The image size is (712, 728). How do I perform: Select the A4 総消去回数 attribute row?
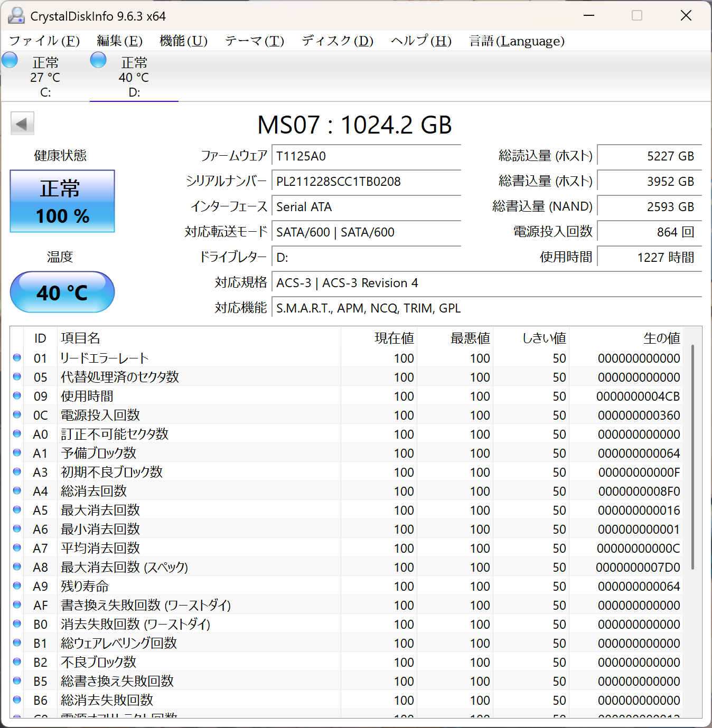click(346, 491)
